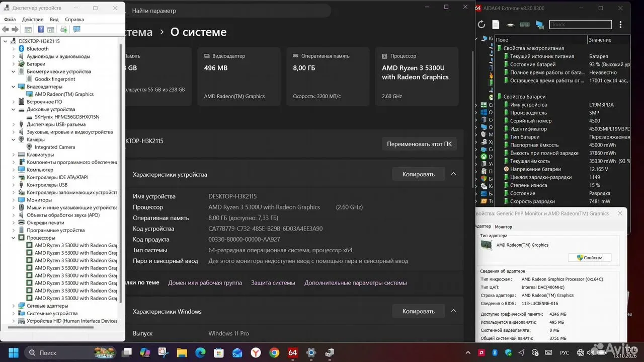Click Система breadcrumb in Settings
The image size is (644, 362).
pyautogui.click(x=139, y=32)
